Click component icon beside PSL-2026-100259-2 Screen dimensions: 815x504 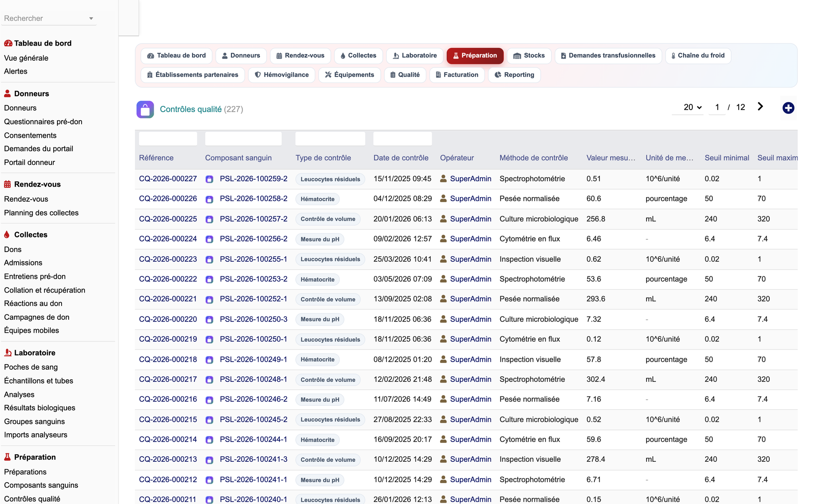(x=209, y=179)
